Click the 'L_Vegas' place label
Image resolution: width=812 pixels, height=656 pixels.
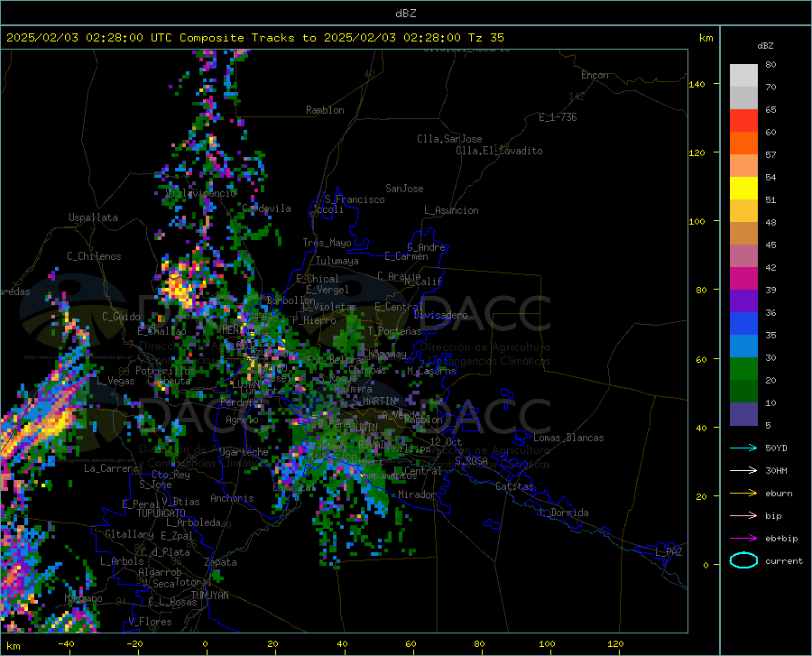(115, 382)
